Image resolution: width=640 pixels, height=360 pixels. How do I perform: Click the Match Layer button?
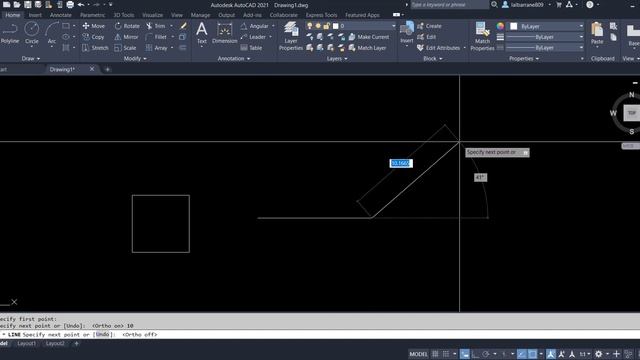click(367, 48)
